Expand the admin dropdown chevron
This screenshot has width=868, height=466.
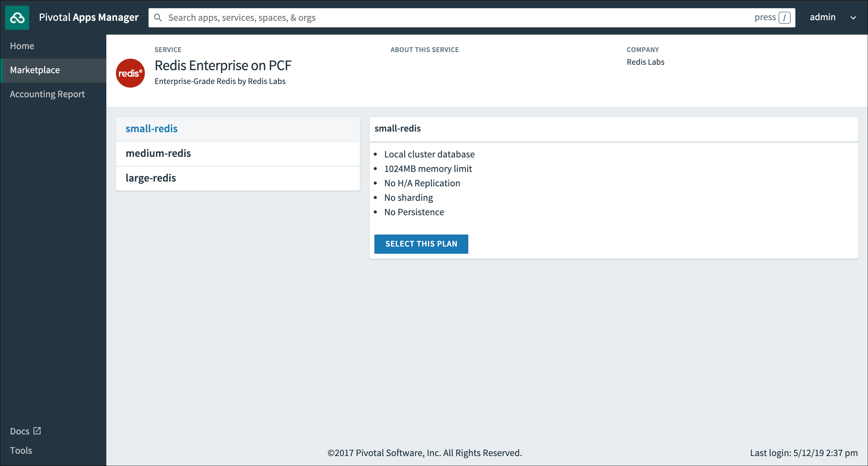coord(853,17)
